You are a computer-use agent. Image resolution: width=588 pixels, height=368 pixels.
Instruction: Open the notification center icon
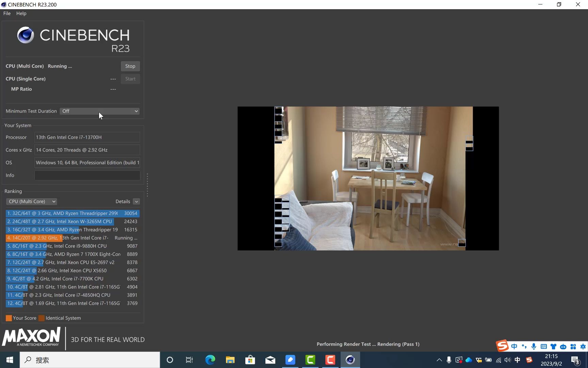[x=575, y=360]
